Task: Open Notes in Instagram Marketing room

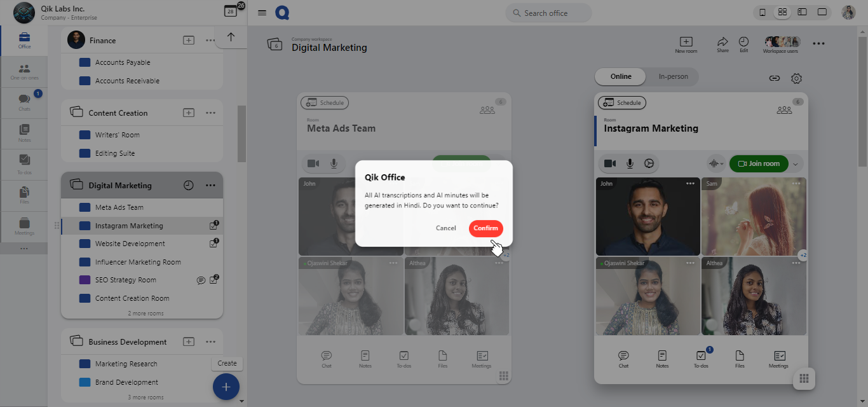Action: coord(662,359)
